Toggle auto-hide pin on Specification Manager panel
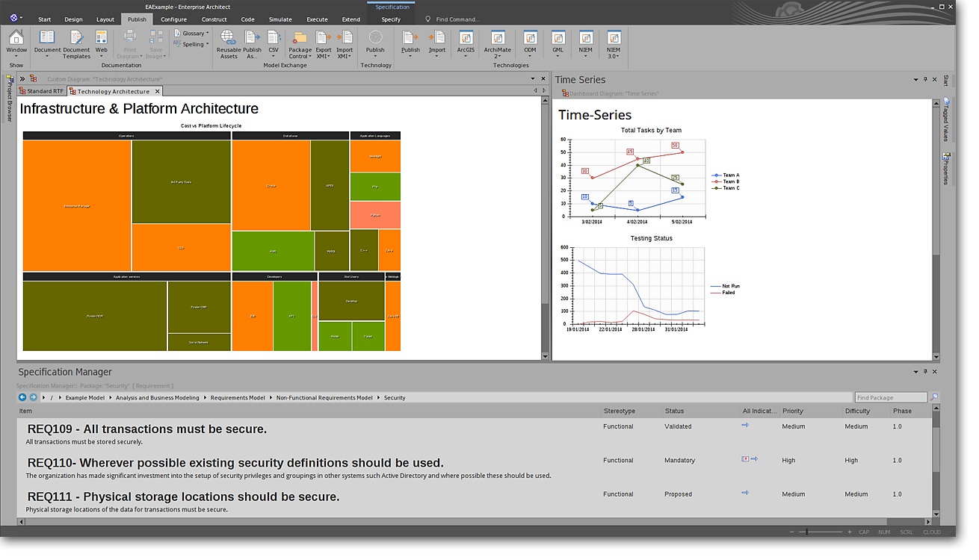 (x=925, y=371)
